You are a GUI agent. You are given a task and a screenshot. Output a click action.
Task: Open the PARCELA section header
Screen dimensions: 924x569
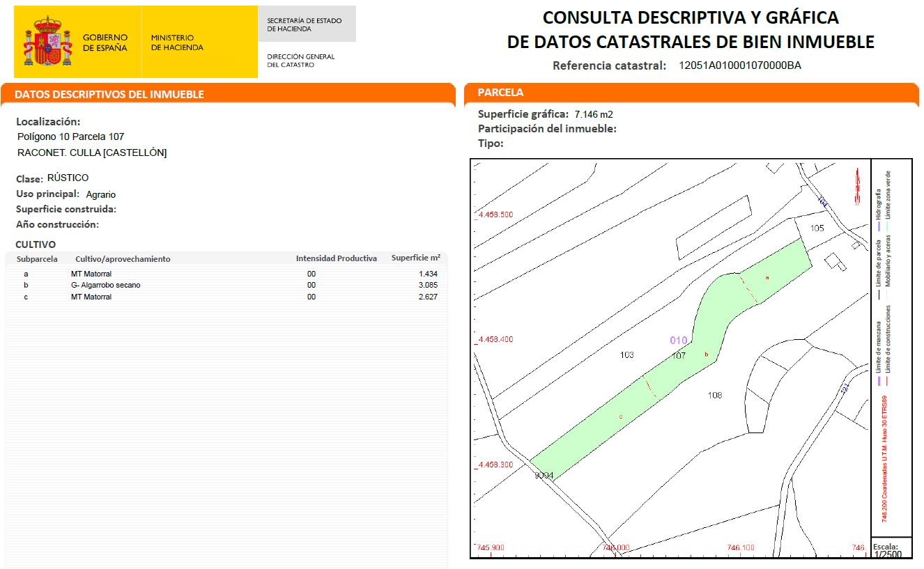691,93
